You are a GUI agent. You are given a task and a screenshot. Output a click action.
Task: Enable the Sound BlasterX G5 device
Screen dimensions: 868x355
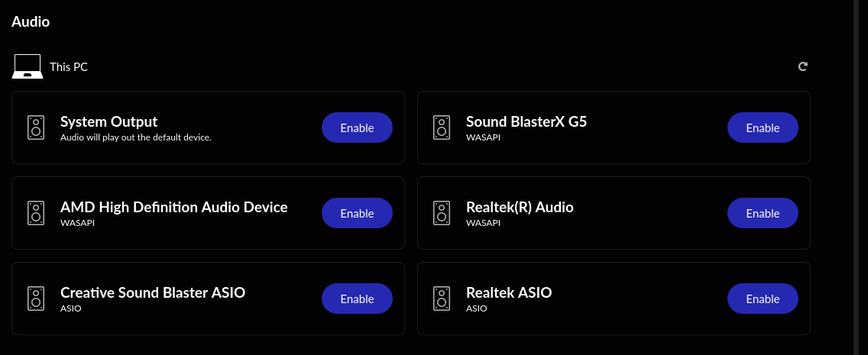763,127
